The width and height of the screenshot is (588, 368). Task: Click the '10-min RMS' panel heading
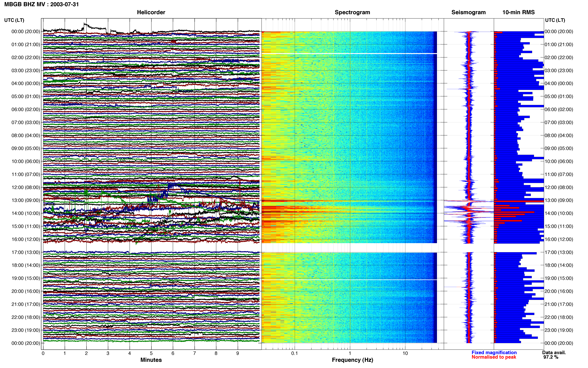(518, 12)
